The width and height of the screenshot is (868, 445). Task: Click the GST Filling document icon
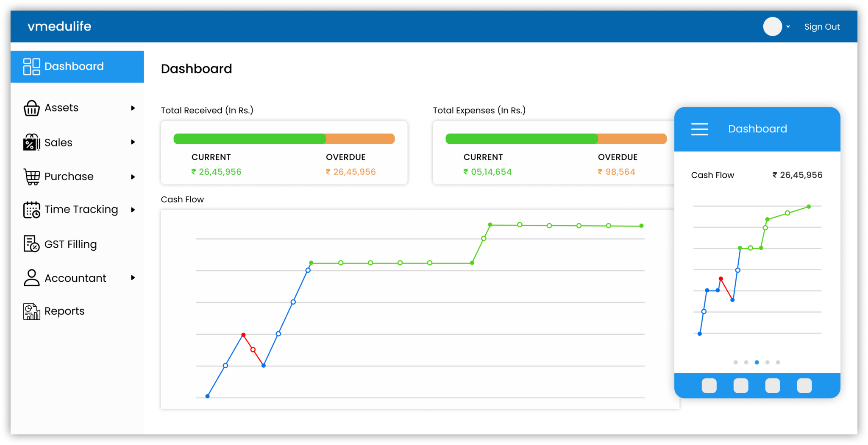click(x=31, y=244)
